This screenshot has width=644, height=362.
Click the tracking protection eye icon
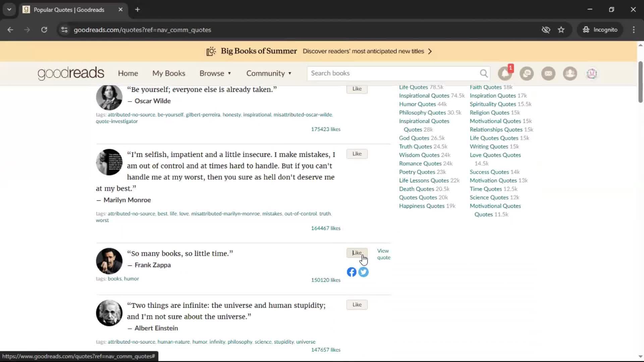546,30
